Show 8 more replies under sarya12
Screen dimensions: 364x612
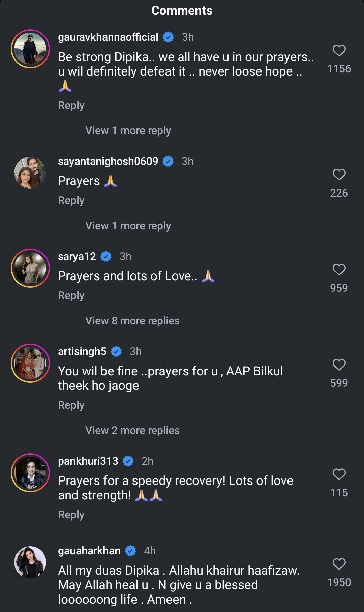click(x=132, y=321)
